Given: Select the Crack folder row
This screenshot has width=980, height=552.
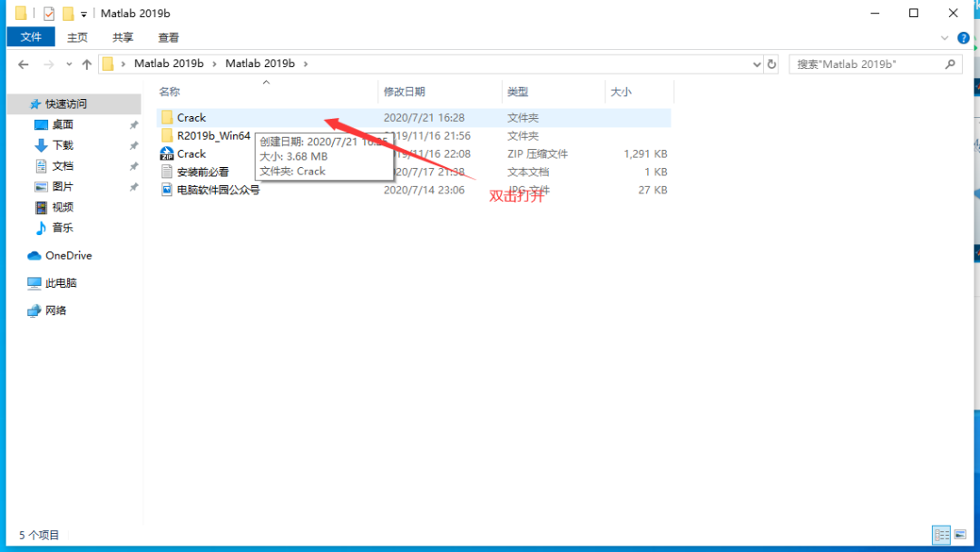Looking at the screenshot, I should (x=414, y=117).
